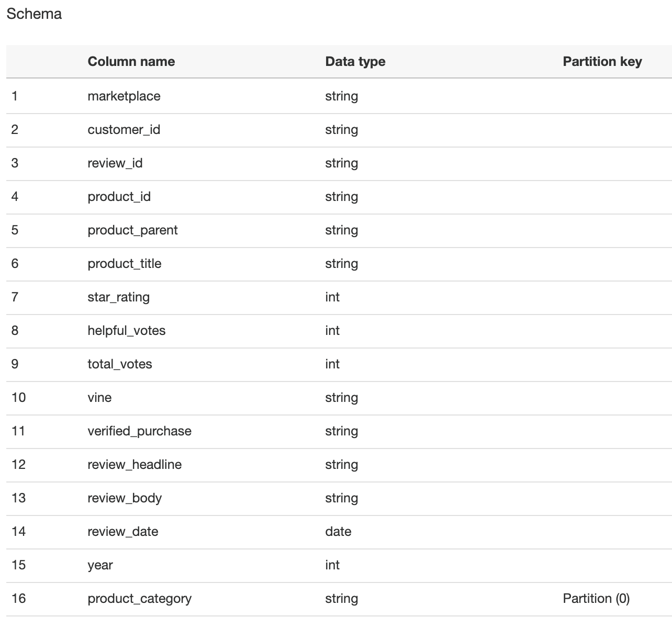Click the total_votes column name
This screenshot has width=672, height=628.
[x=120, y=364]
